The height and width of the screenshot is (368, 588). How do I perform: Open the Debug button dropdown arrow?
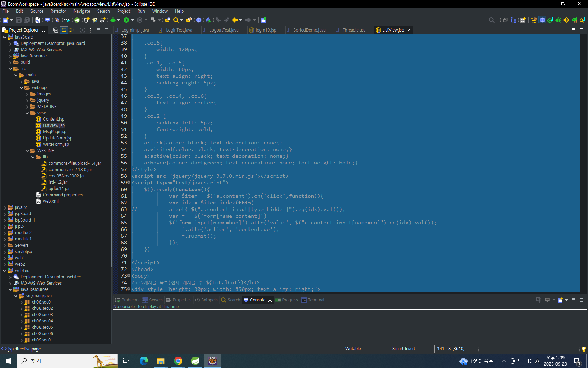tap(119, 20)
